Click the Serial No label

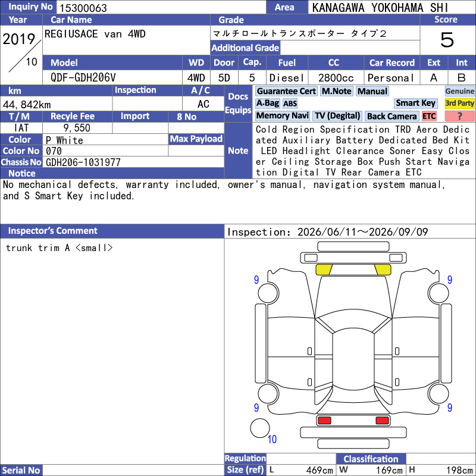click(21, 470)
